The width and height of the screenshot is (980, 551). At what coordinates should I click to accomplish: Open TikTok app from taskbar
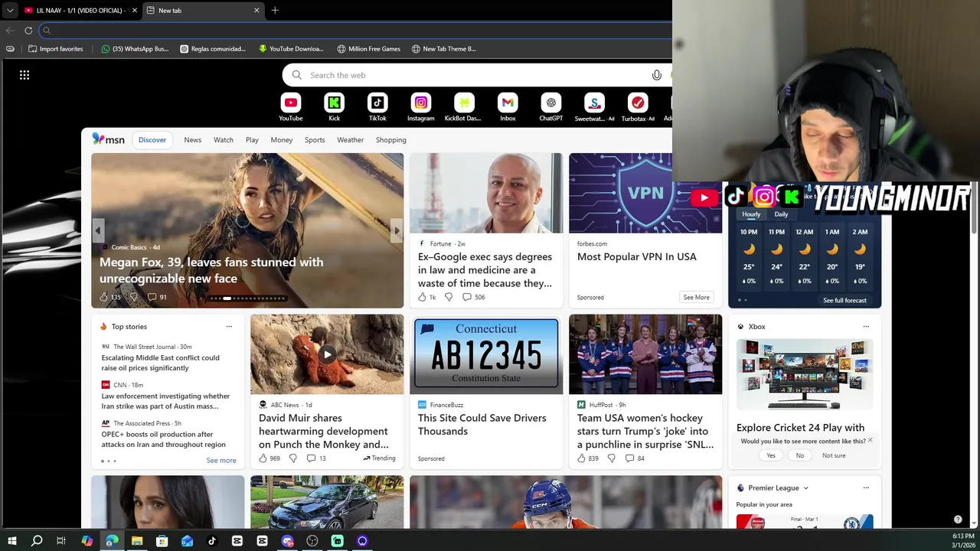pyautogui.click(x=212, y=541)
